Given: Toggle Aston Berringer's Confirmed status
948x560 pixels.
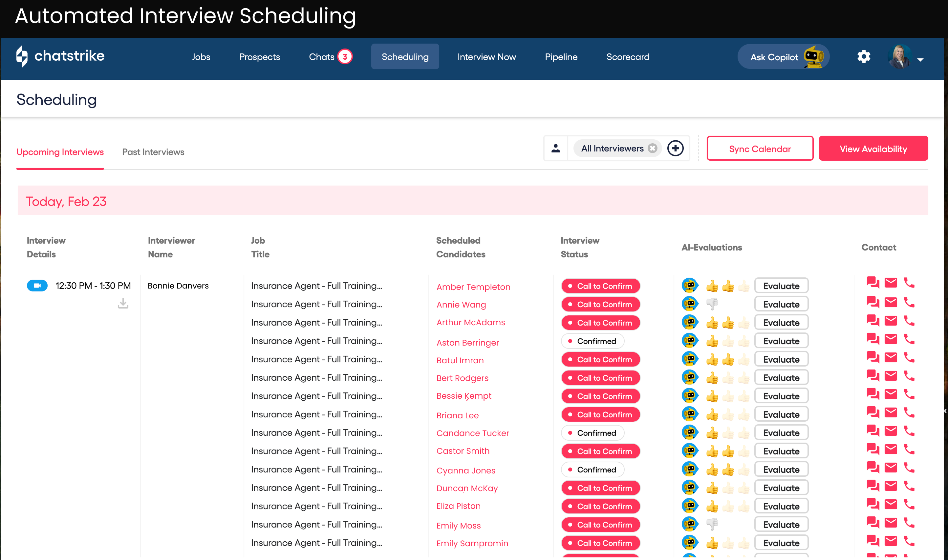Looking at the screenshot, I should coord(592,341).
